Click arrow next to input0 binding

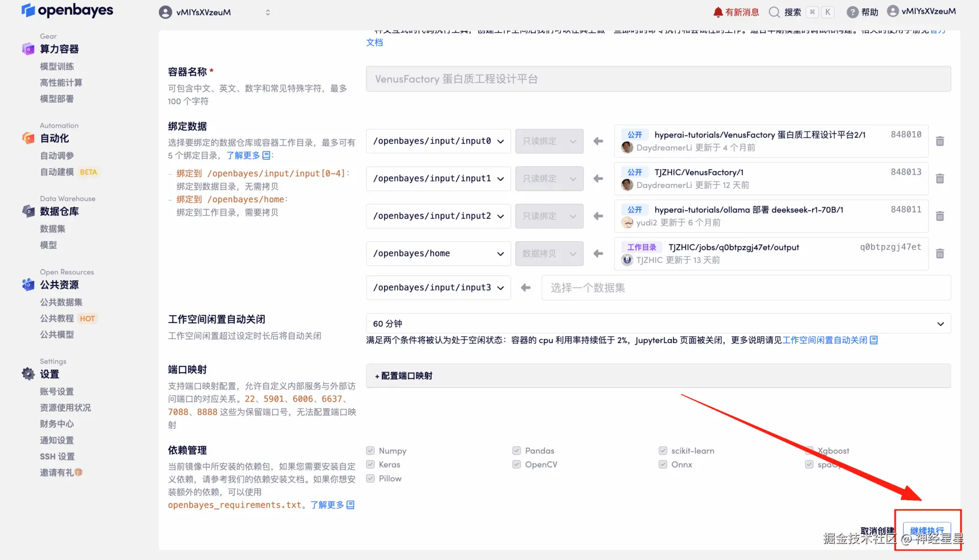pos(598,141)
